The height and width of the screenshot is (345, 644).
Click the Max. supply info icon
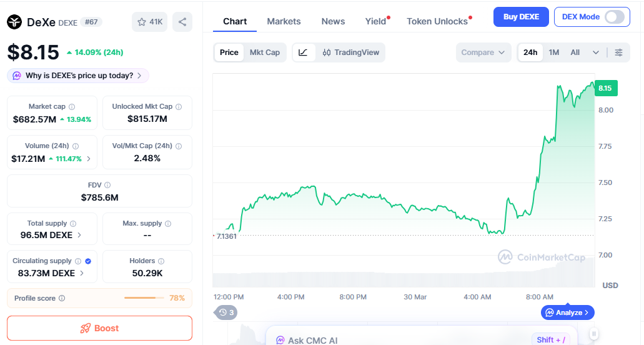168,223
